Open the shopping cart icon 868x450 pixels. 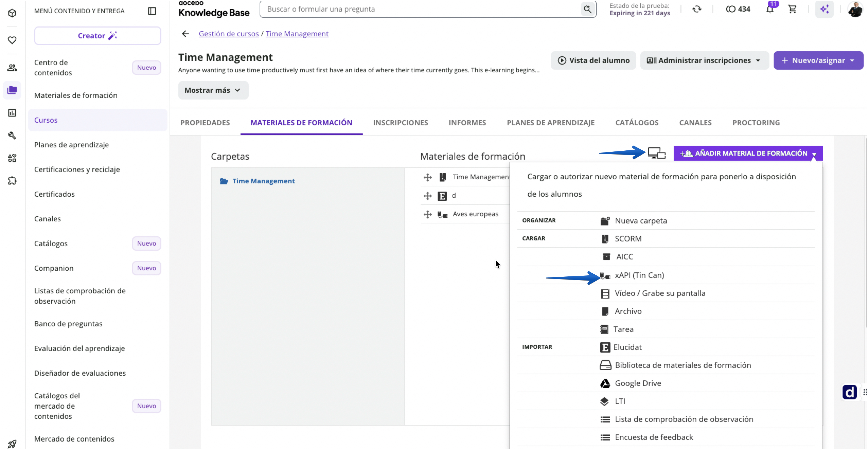pyautogui.click(x=792, y=9)
